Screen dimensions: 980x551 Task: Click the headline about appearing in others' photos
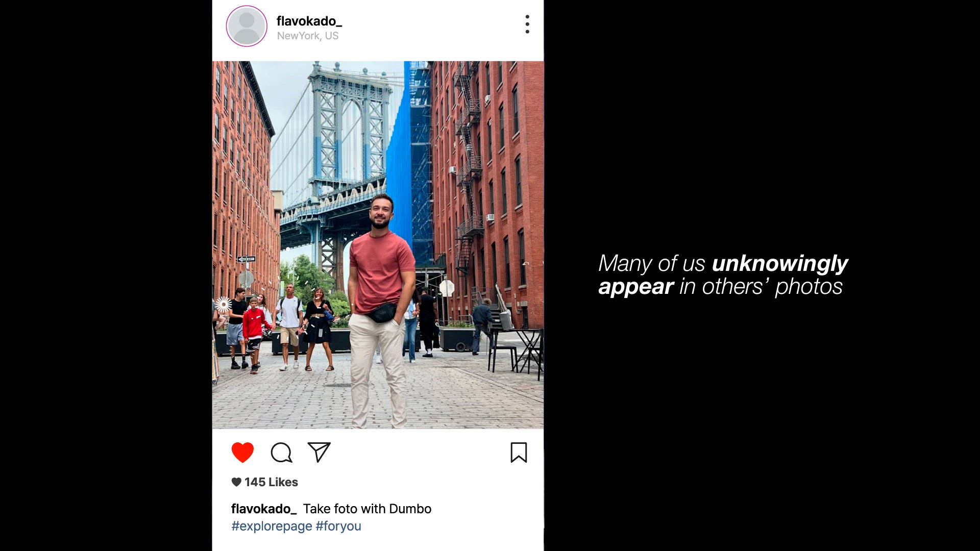[x=723, y=275]
